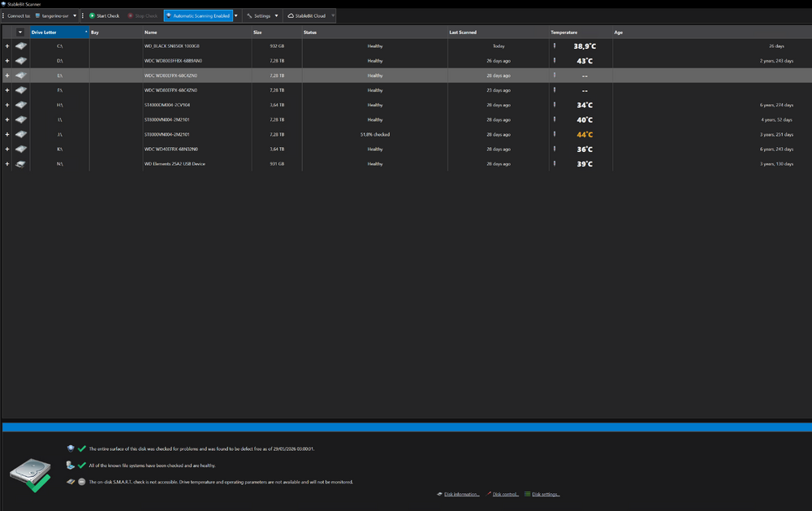The image size is (812, 511).
Task: Sort by the Status column header
Action: [x=375, y=32]
